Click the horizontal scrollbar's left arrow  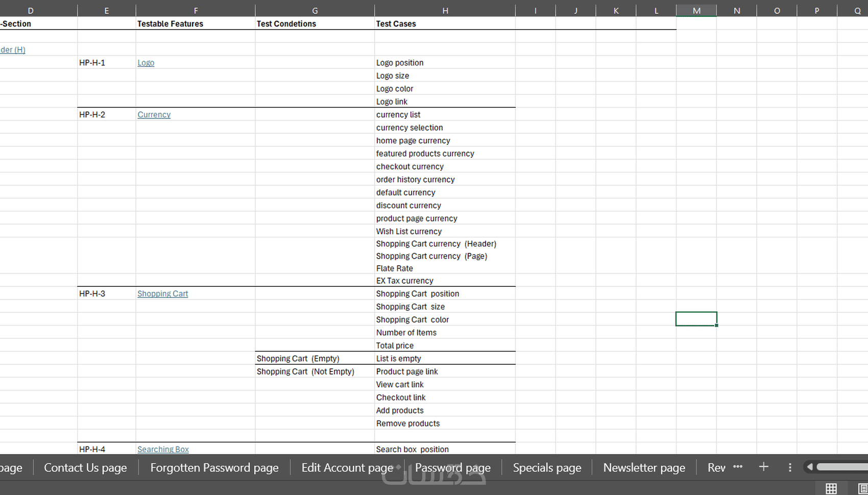[810, 467]
